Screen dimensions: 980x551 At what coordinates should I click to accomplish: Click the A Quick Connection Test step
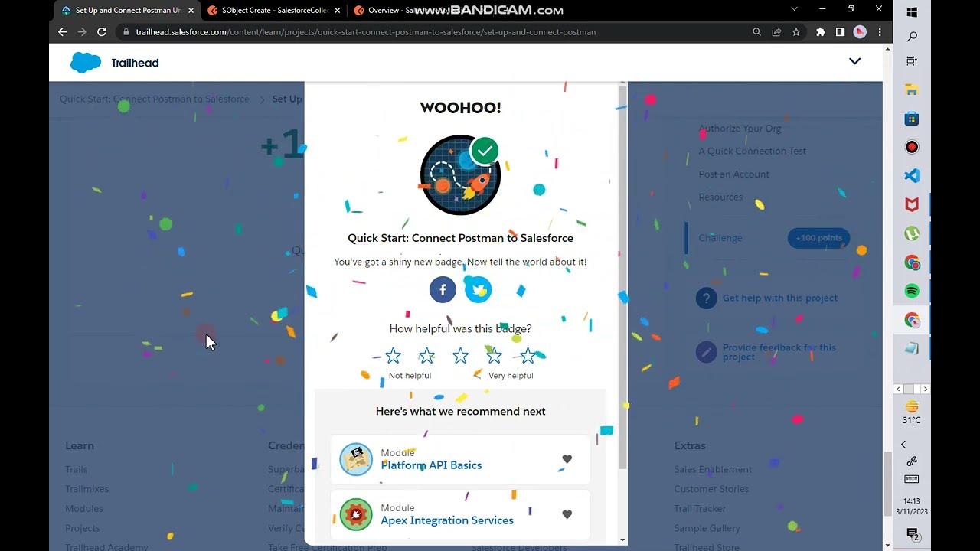click(752, 152)
